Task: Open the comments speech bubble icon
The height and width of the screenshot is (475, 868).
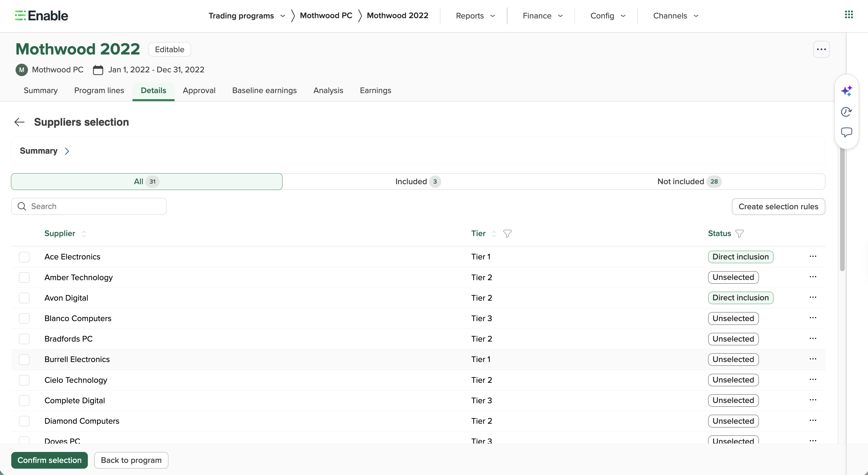Action: point(846,133)
